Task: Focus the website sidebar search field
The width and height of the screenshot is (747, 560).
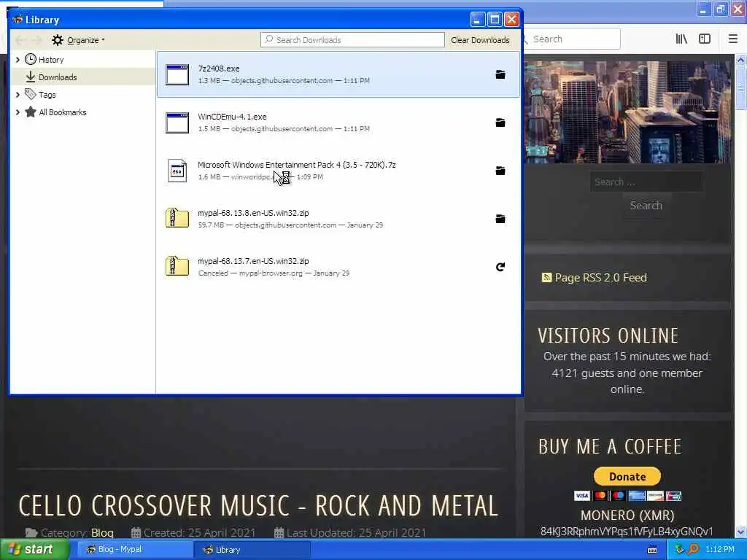Action: pos(646,182)
